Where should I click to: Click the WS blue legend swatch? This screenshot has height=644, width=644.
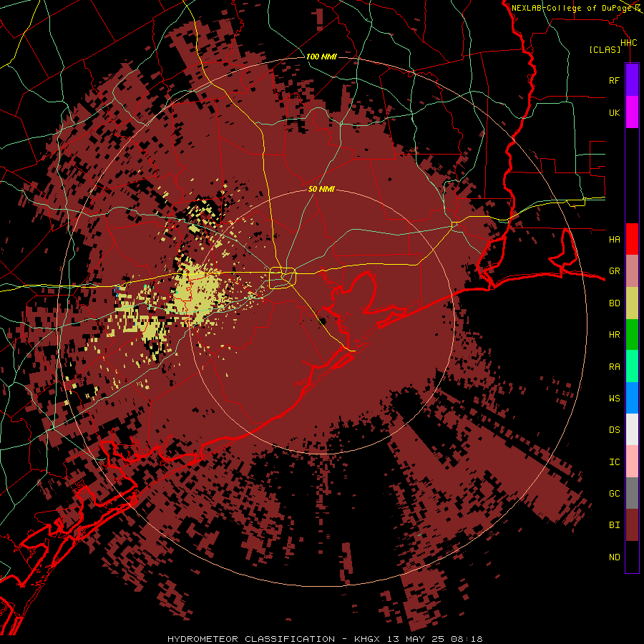(x=632, y=398)
